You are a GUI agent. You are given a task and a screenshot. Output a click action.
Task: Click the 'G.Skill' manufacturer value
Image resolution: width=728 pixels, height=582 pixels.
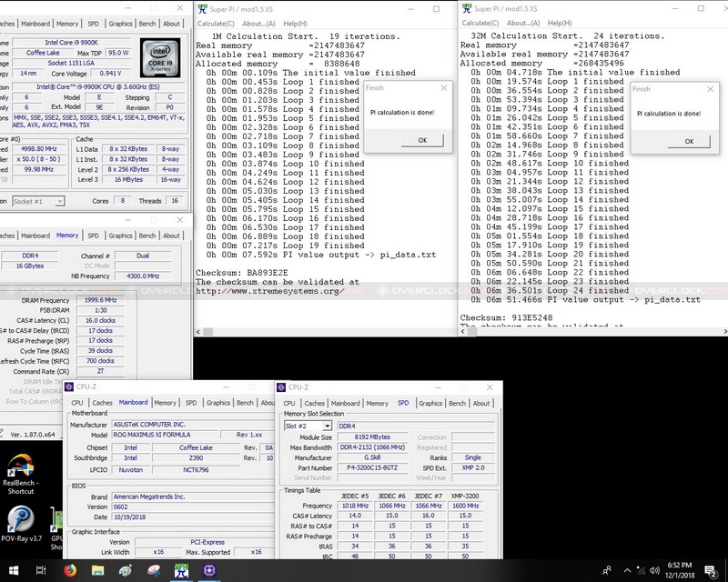pyautogui.click(x=372, y=457)
